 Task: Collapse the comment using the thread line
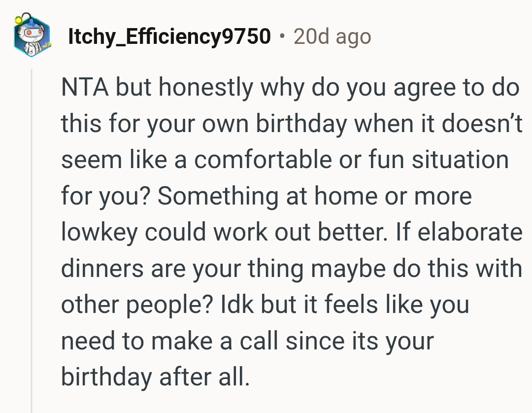click(32, 237)
